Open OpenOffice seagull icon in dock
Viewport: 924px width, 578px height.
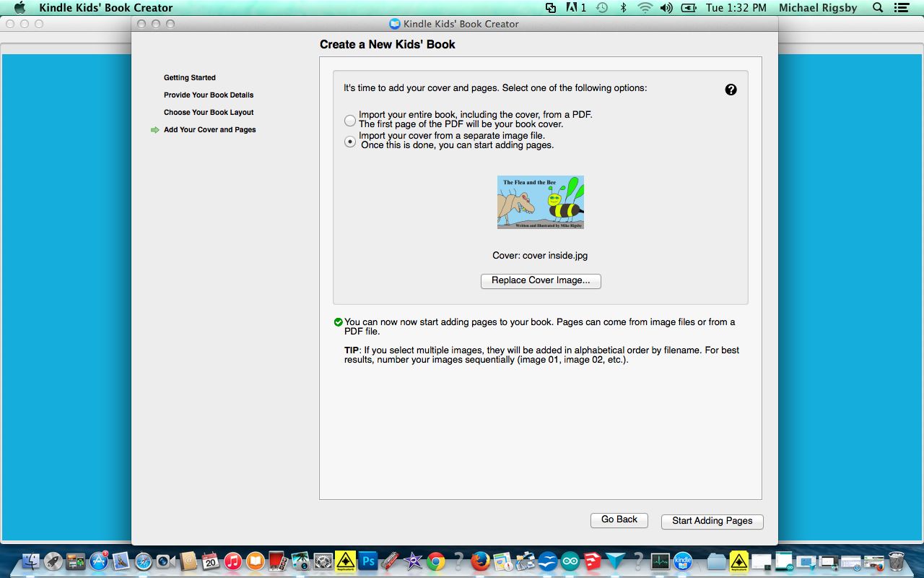pos(547,561)
